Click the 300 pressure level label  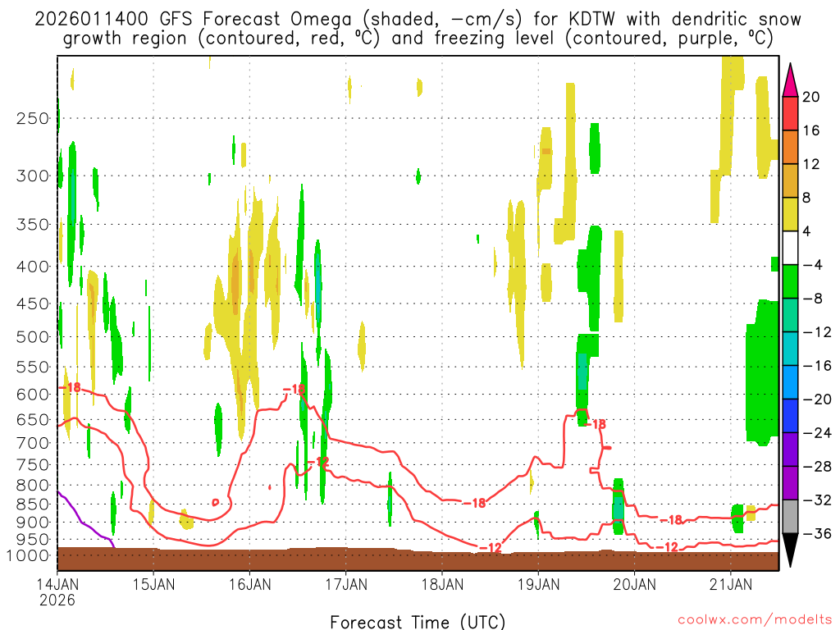pyautogui.click(x=33, y=176)
